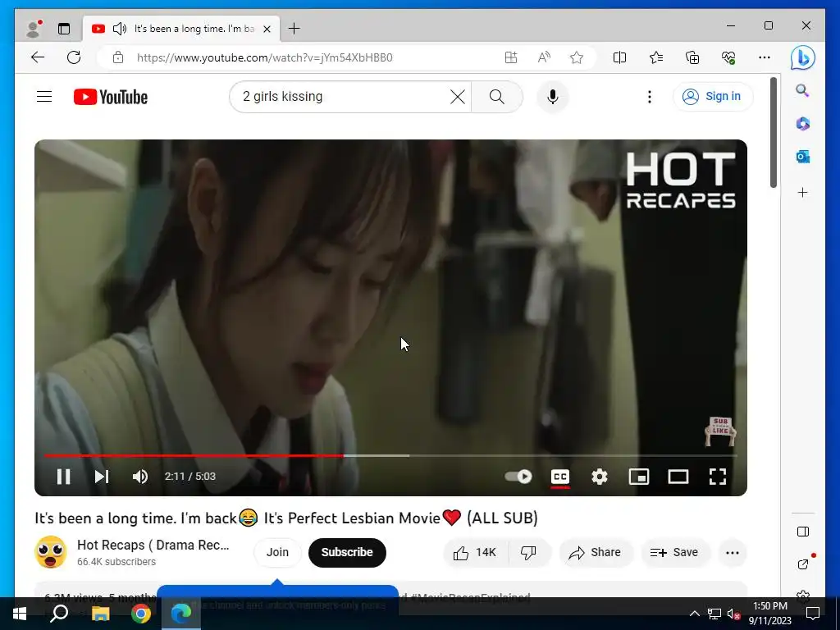
Task: Toggle closed captions CC
Action: pos(559,477)
